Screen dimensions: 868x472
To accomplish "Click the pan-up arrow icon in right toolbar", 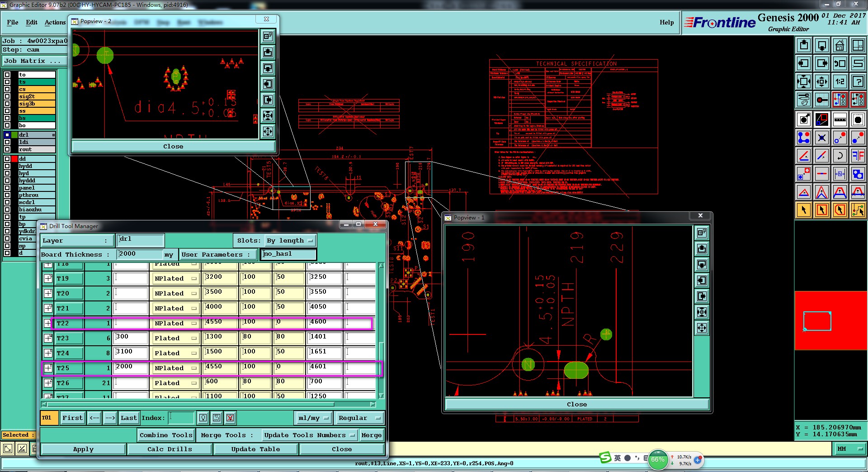I will 803,45.
